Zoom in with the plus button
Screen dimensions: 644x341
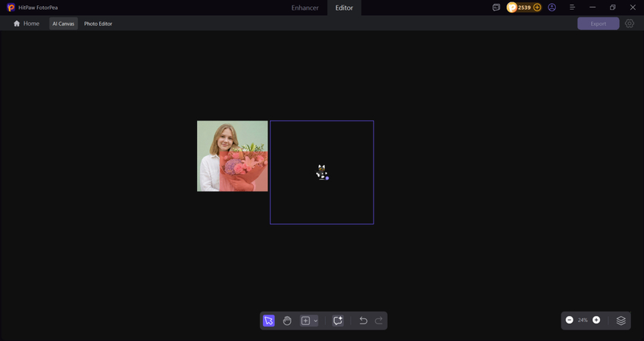596,320
